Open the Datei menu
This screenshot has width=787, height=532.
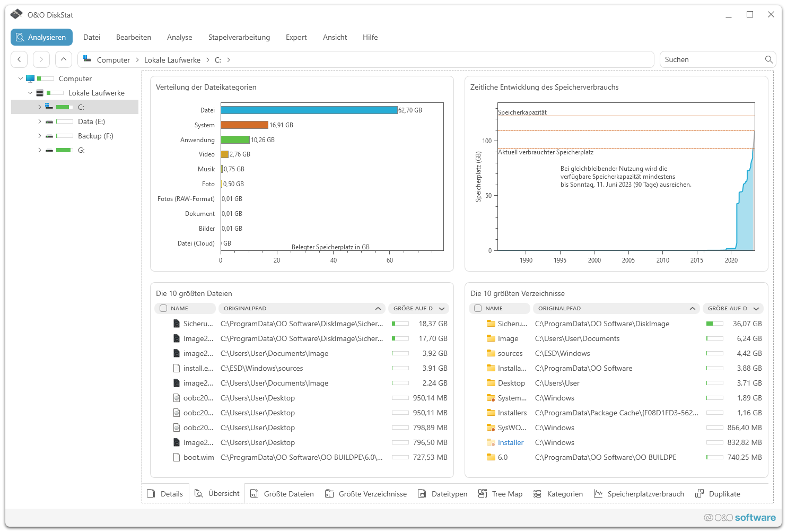[92, 37]
